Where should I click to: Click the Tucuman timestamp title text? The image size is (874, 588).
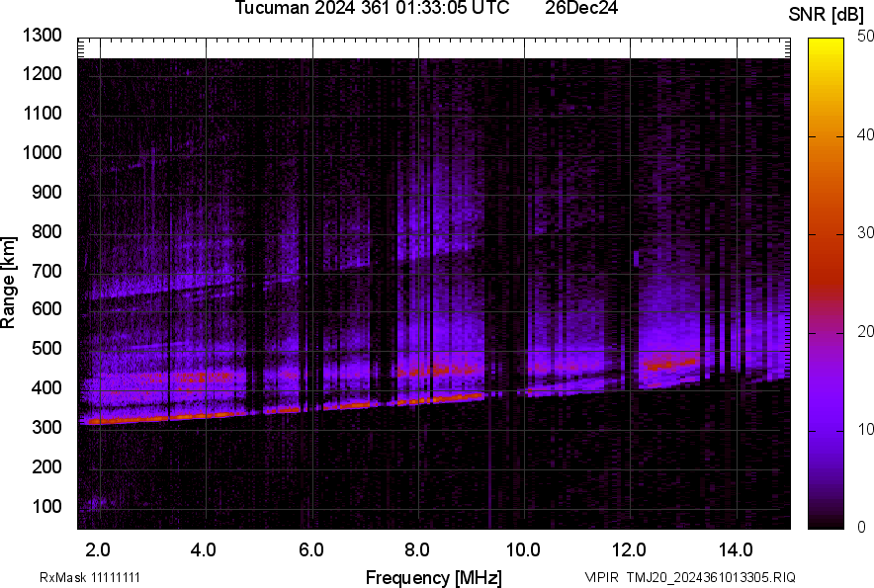(372, 9)
